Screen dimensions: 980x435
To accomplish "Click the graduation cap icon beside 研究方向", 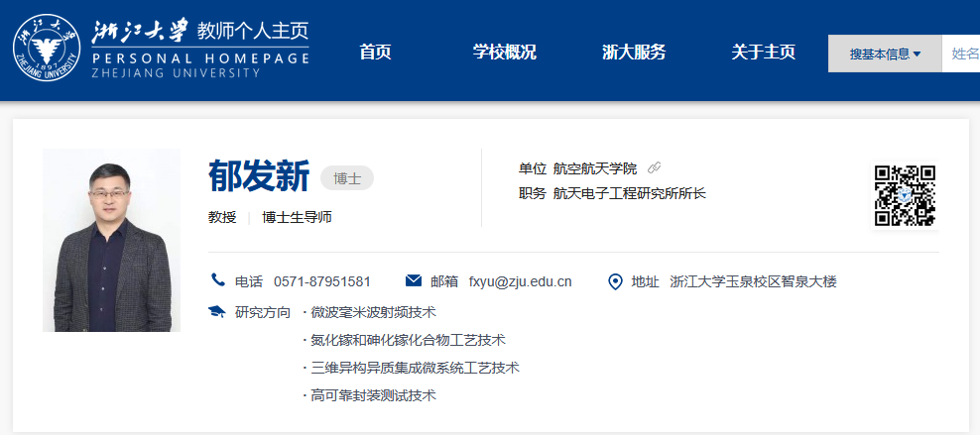I will [x=216, y=311].
